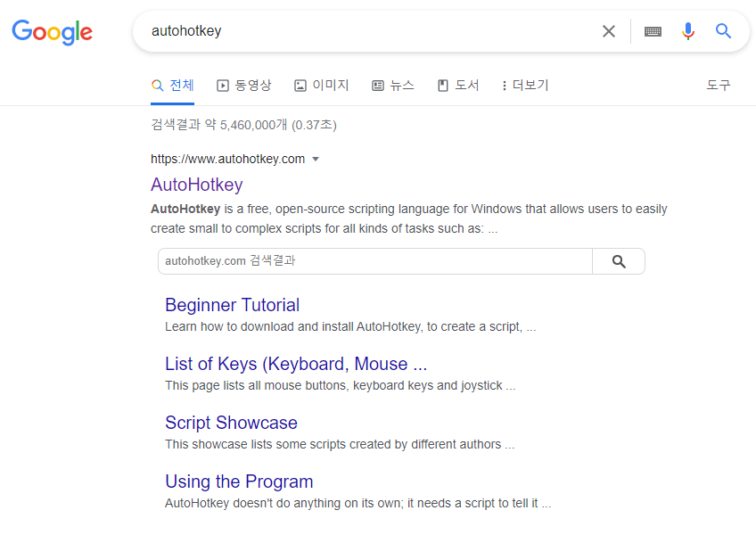Screen dimensions: 756x535
Task: Click the site search magnifier button
Action: [x=619, y=261]
